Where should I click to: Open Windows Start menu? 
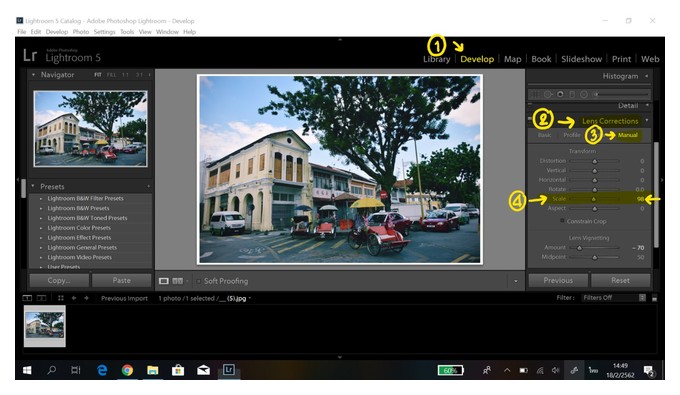[27, 370]
